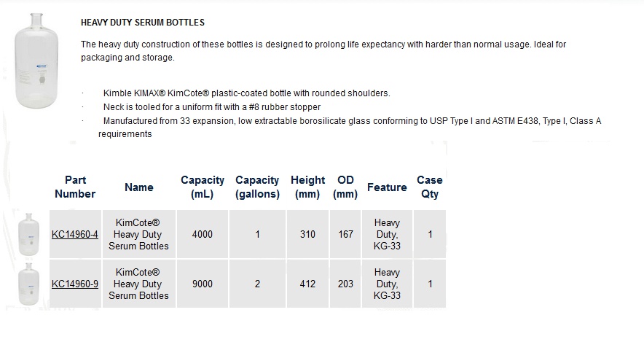Click the 412 height value cell
Image resolution: width=644 pixels, height=350 pixels.
[x=307, y=284]
